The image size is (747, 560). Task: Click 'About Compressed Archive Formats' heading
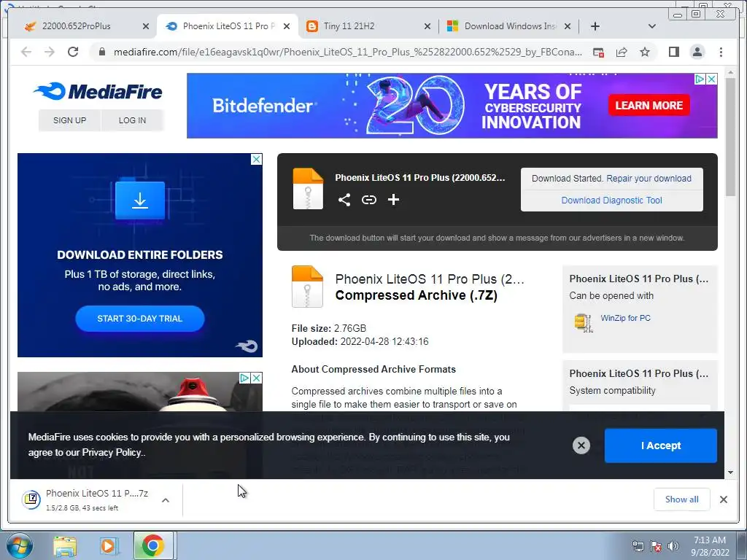pos(373,370)
